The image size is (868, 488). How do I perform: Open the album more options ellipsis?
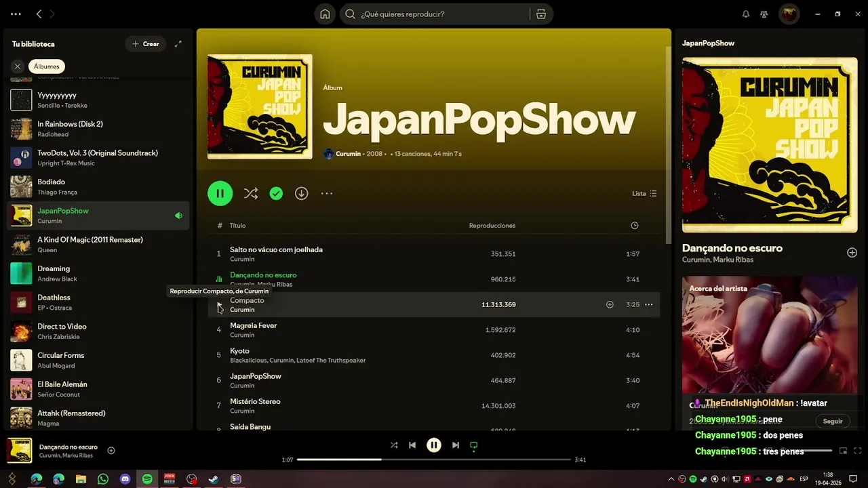click(327, 193)
